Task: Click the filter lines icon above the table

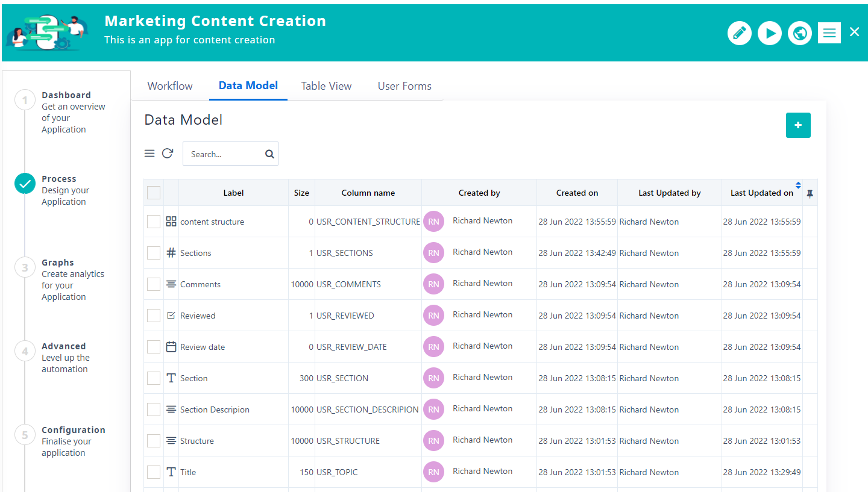Action: tap(149, 153)
